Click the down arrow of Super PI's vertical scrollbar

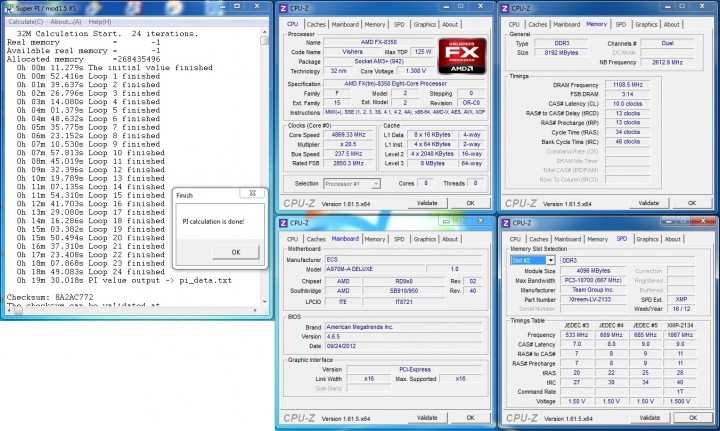pyautogui.click(x=264, y=302)
